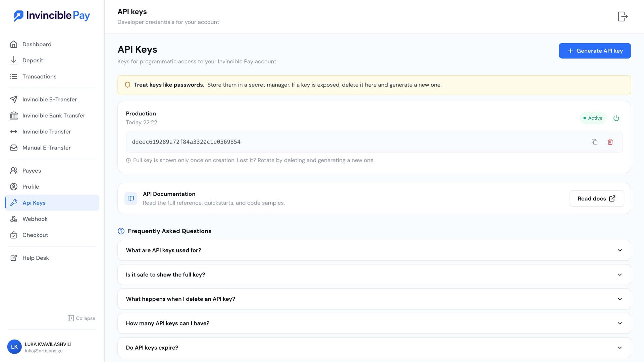Open the Transactions page
This screenshot has width=644, height=362.
[52, 76]
